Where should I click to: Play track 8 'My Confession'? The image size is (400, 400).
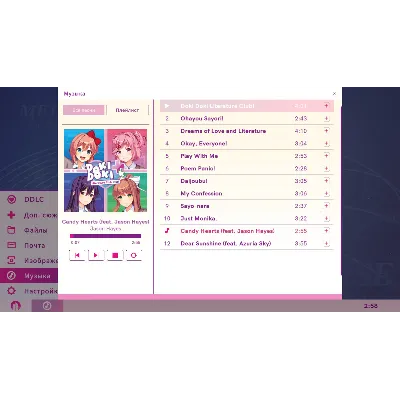(247, 194)
